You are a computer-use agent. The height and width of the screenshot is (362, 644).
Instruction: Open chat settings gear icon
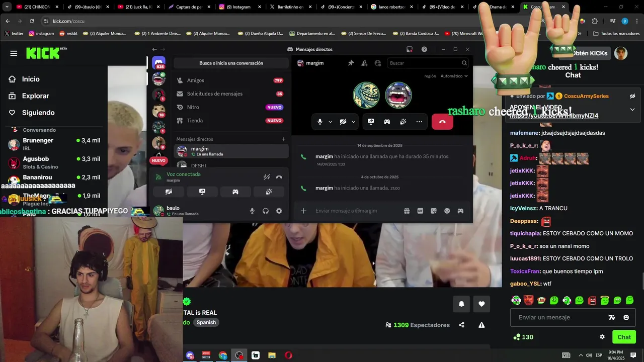click(602, 337)
